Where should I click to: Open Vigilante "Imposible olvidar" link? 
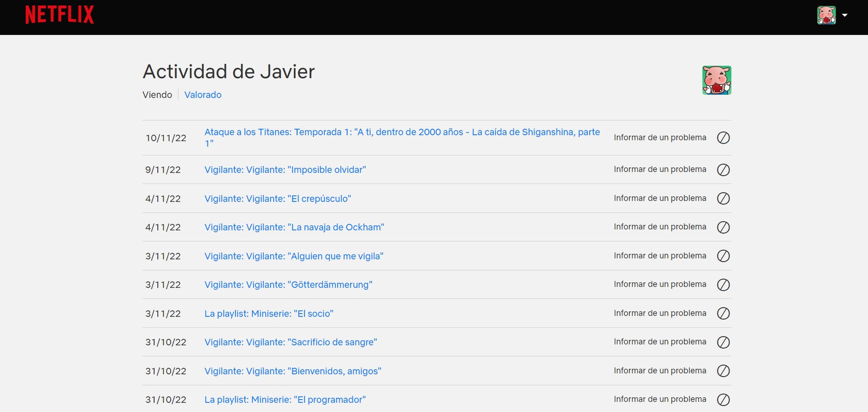[285, 170]
